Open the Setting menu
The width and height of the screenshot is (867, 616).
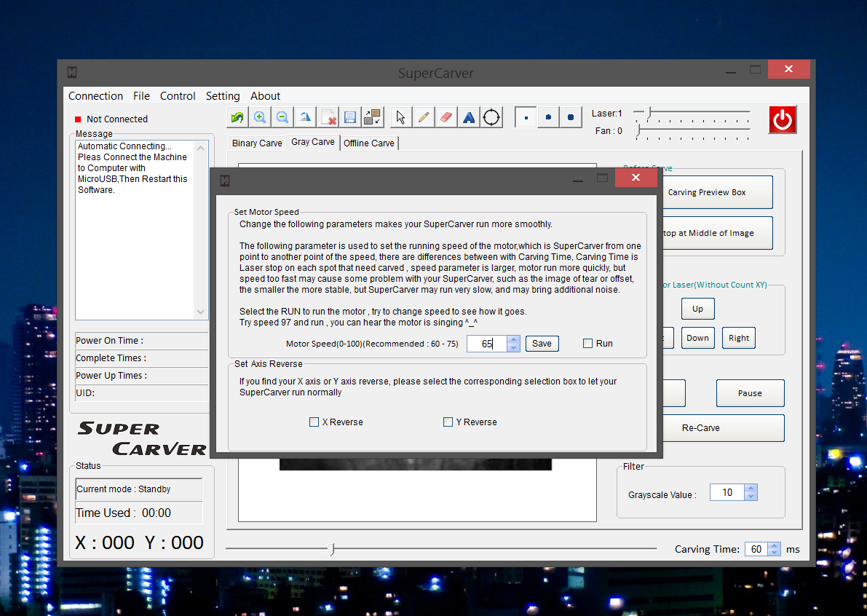(x=223, y=95)
